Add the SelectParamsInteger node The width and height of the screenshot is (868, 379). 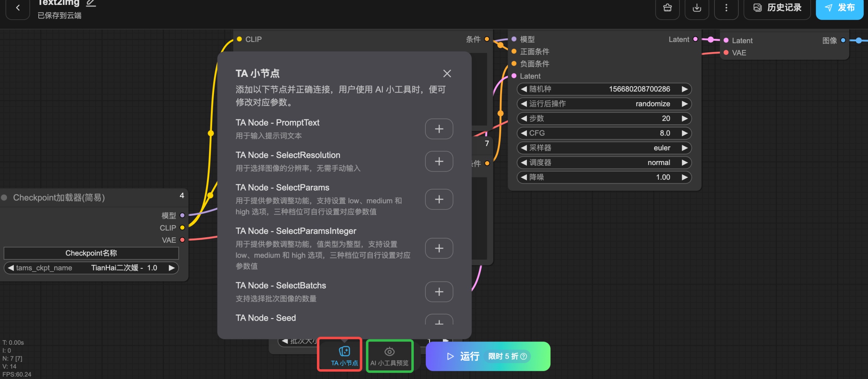pyautogui.click(x=439, y=248)
